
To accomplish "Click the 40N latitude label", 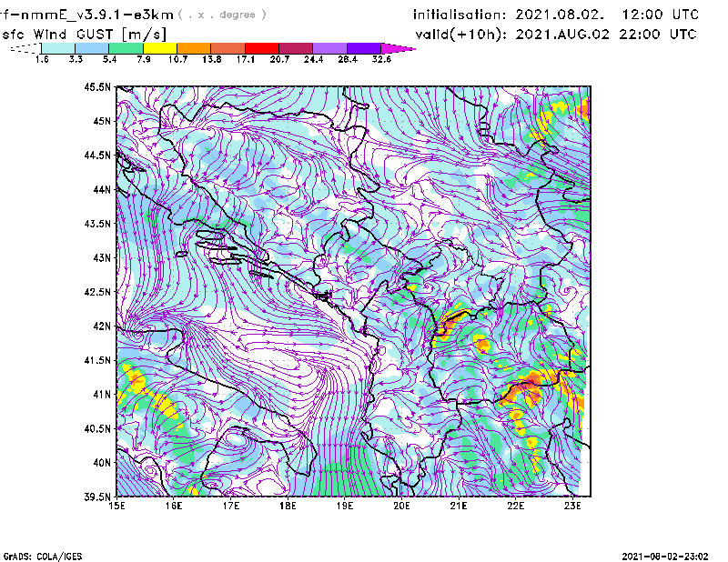I will click(102, 463).
